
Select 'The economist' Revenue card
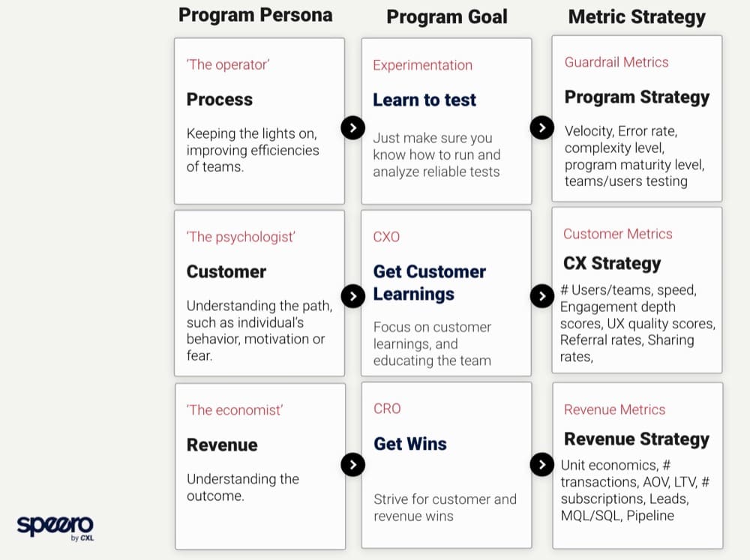(260, 466)
